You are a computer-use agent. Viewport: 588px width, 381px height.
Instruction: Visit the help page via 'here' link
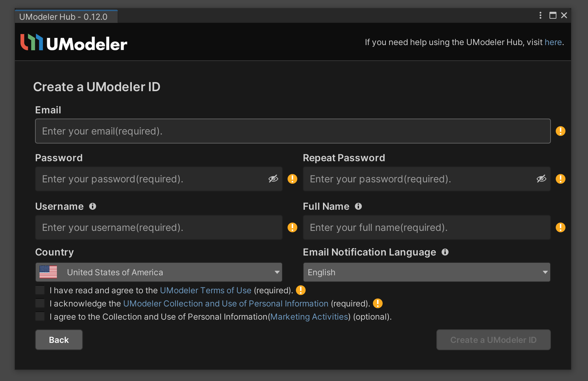(553, 42)
